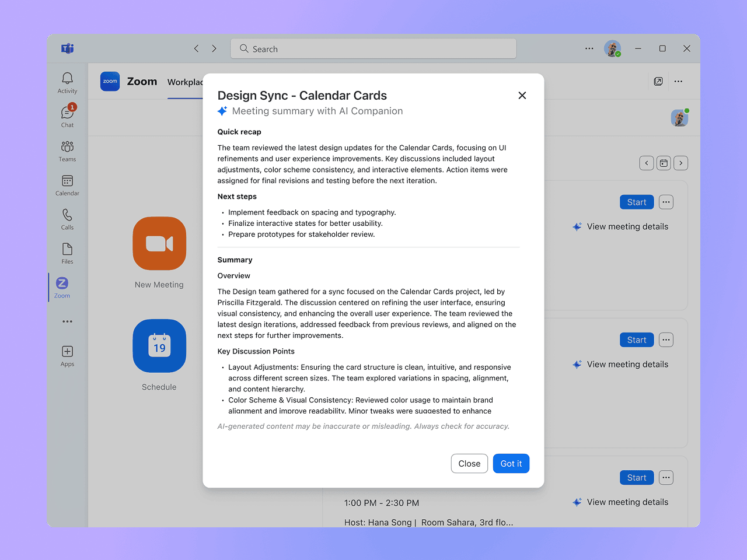Open Zoom tab more options menu
Viewport: 747px width, 560px height.
click(678, 82)
